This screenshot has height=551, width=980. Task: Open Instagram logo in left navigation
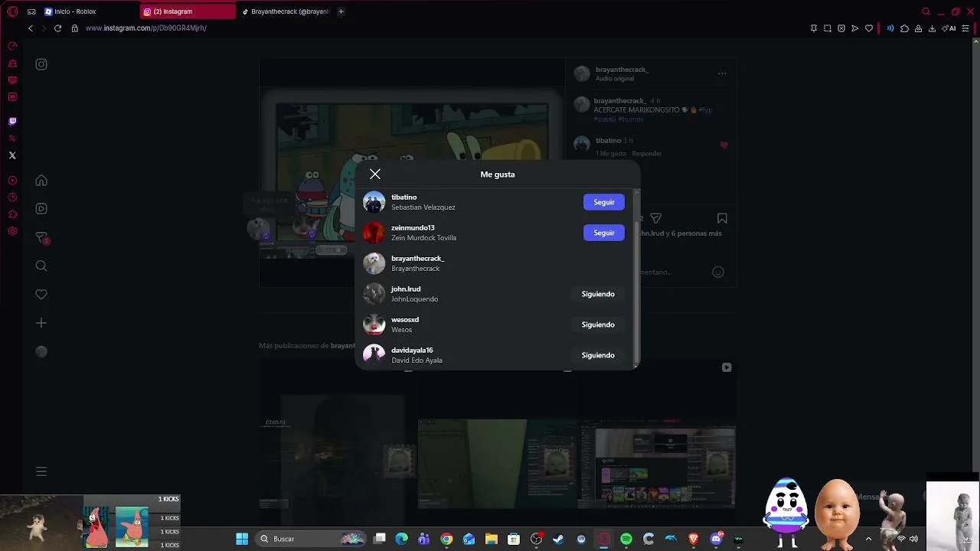tap(41, 64)
